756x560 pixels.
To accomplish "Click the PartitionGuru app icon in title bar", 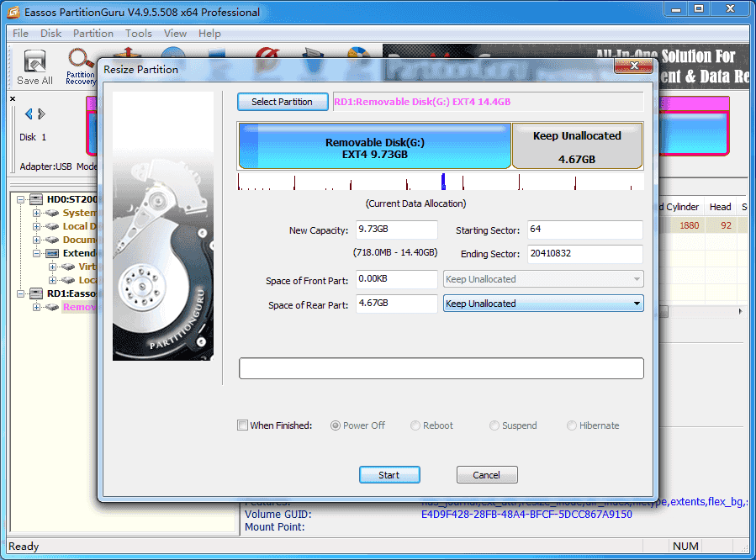I will (13, 13).
